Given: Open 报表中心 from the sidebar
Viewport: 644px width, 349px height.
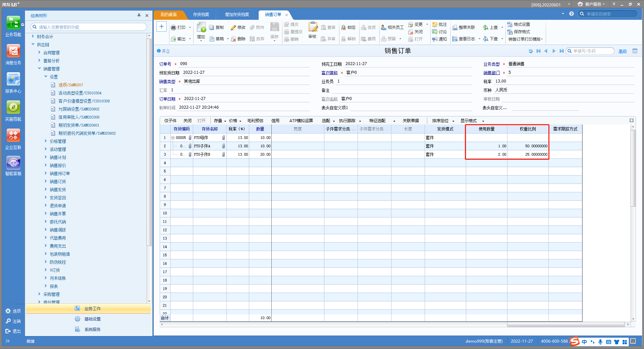Looking at the screenshot, I should pyautogui.click(x=13, y=80).
